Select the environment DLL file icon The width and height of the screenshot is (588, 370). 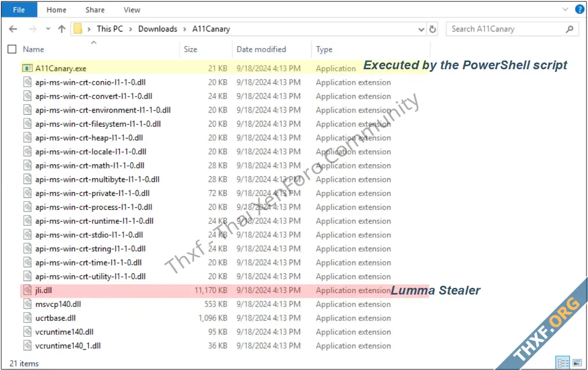[x=27, y=110]
